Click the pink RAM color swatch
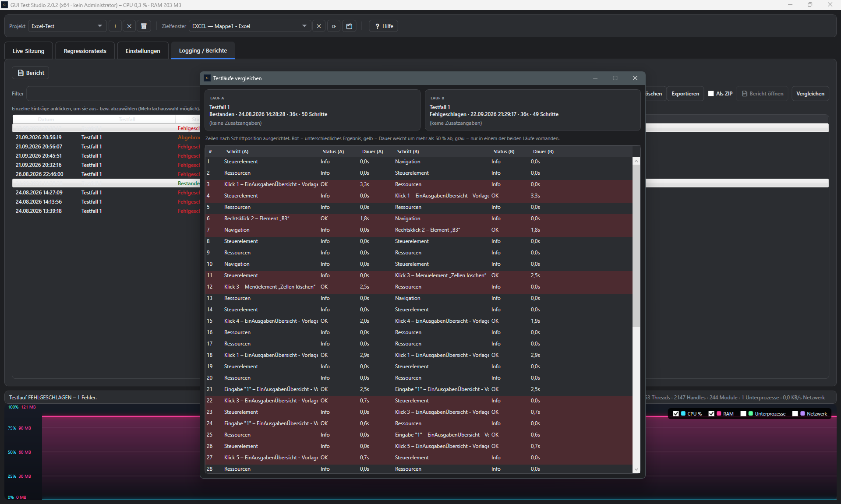The width and height of the screenshot is (841, 504). tap(719, 414)
